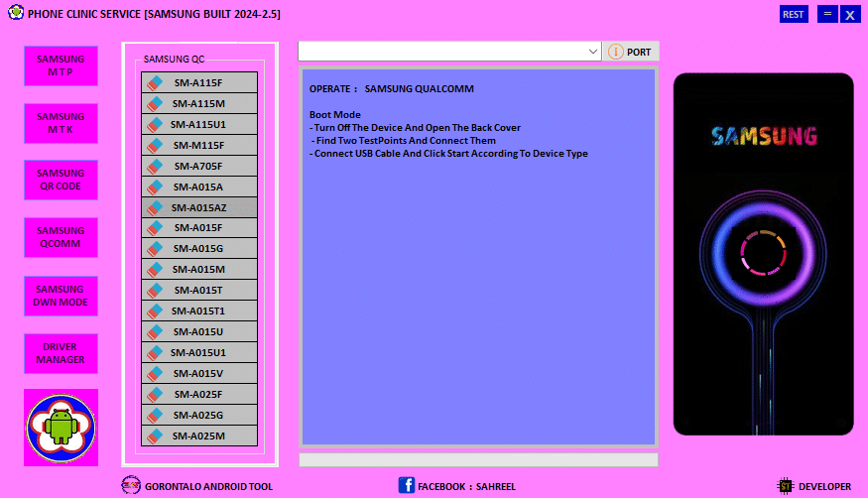Switch to Samsung MTK section
The image size is (868, 498).
click(x=61, y=123)
